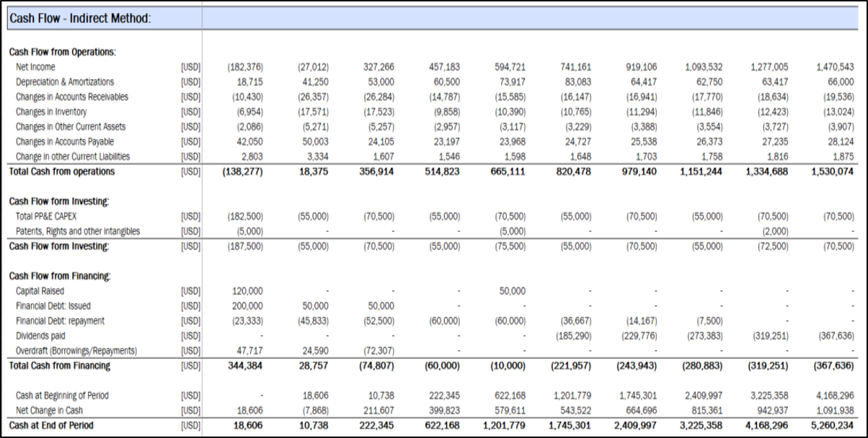The width and height of the screenshot is (868, 438).
Task: Select the Total Cash from operations label
Action: pos(62,172)
